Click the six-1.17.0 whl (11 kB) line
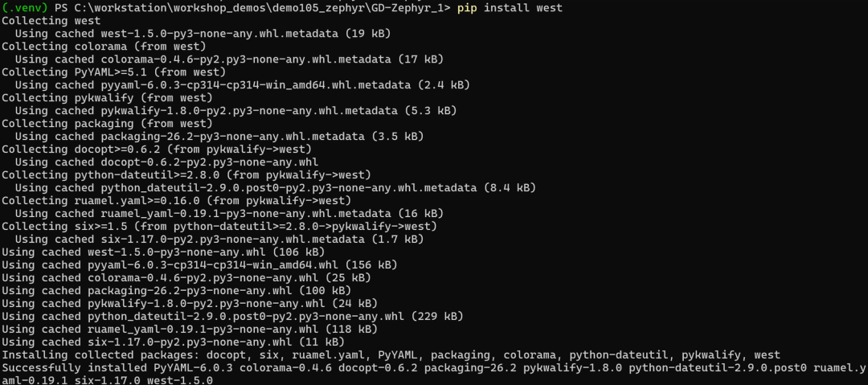The width and height of the screenshot is (868, 385). [173, 342]
